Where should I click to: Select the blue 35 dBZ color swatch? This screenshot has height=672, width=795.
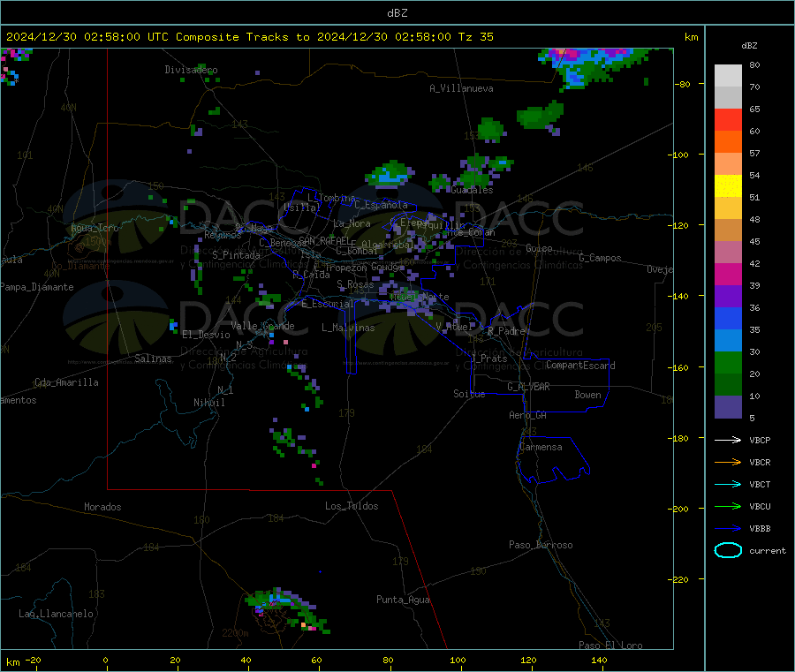(x=728, y=318)
